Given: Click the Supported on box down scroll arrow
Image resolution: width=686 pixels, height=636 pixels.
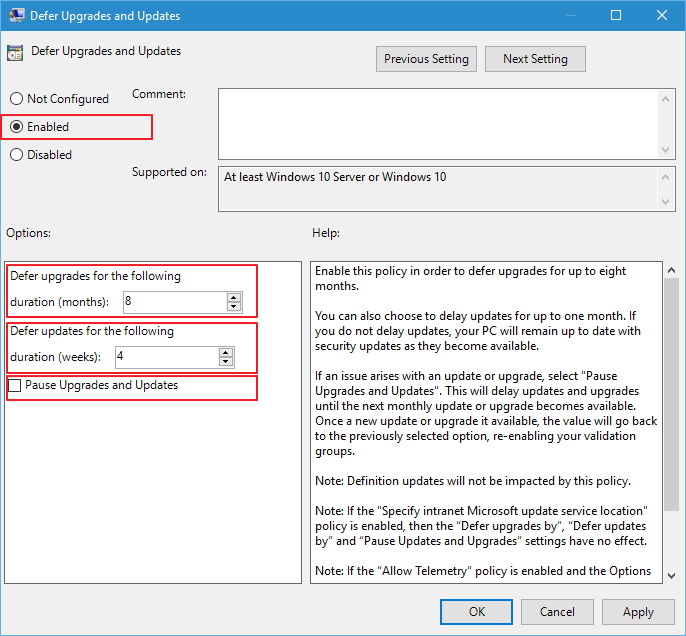Looking at the screenshot, I should click(x=665, y=202).
